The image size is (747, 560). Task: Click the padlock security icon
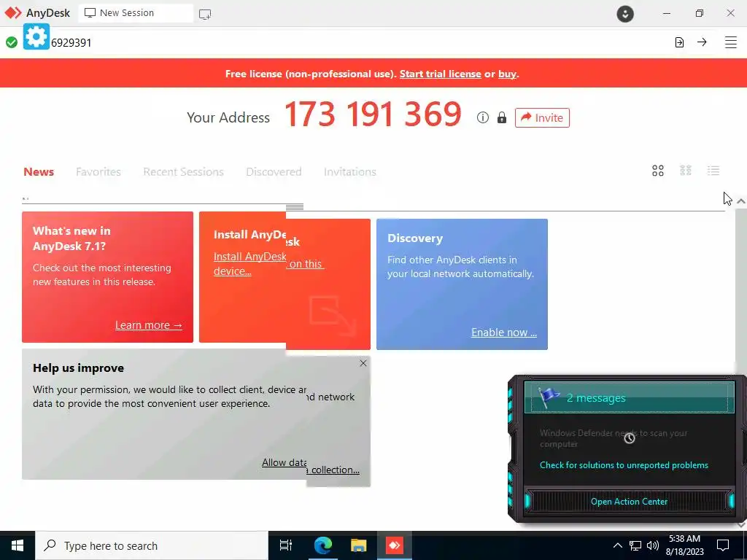pyautogui.click(x=502, y=117)
